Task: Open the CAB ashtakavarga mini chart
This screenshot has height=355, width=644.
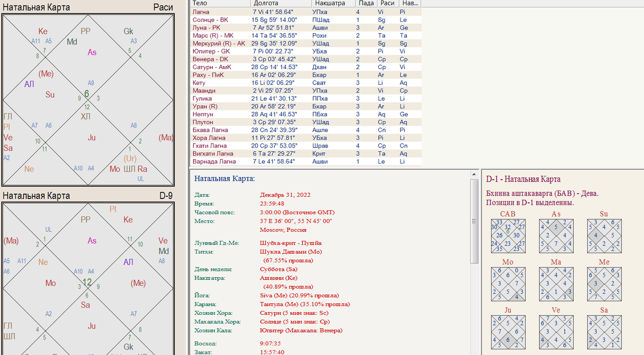Action: pyautogui.click(x=508, y=236)
